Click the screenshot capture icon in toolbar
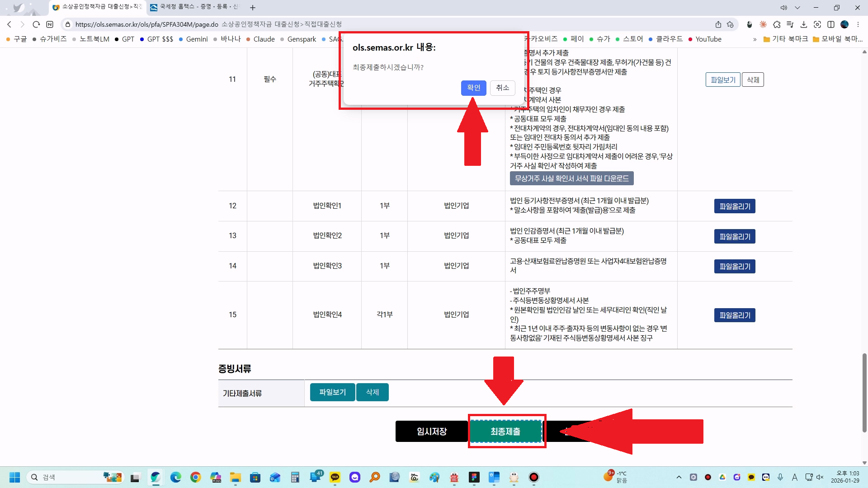The image size is (868, 488). tap(817, 24)
